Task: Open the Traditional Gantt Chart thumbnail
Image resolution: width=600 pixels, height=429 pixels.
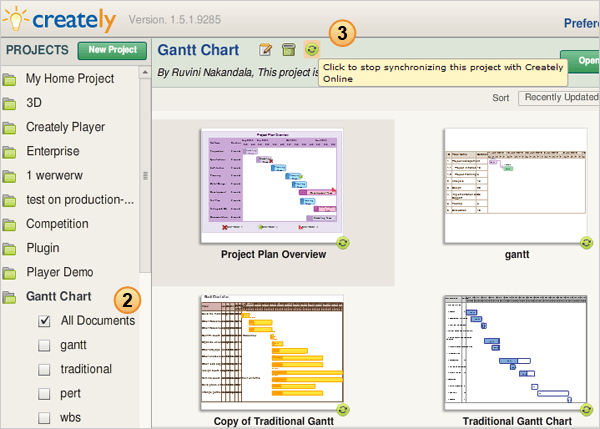Action: 516,352
